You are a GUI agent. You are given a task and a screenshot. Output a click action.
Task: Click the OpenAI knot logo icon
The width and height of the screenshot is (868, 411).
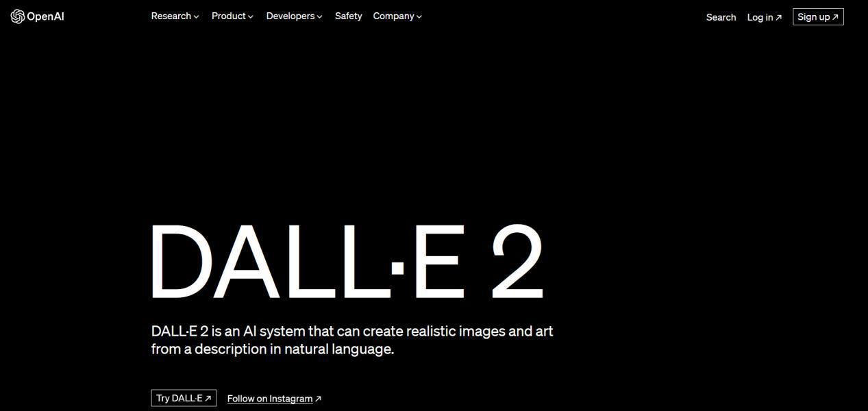coord(18,16)
